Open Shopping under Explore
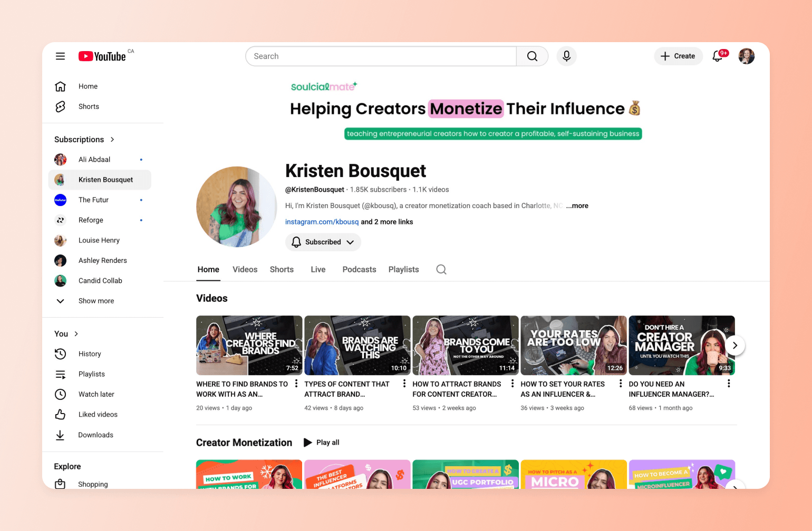Viewport: 812px width, 531px height. click(93, 484)
